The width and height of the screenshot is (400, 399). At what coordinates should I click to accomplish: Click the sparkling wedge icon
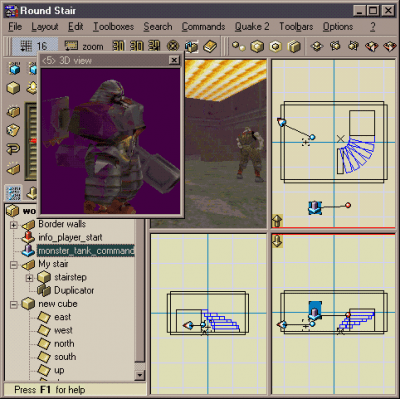pos(13,168)
